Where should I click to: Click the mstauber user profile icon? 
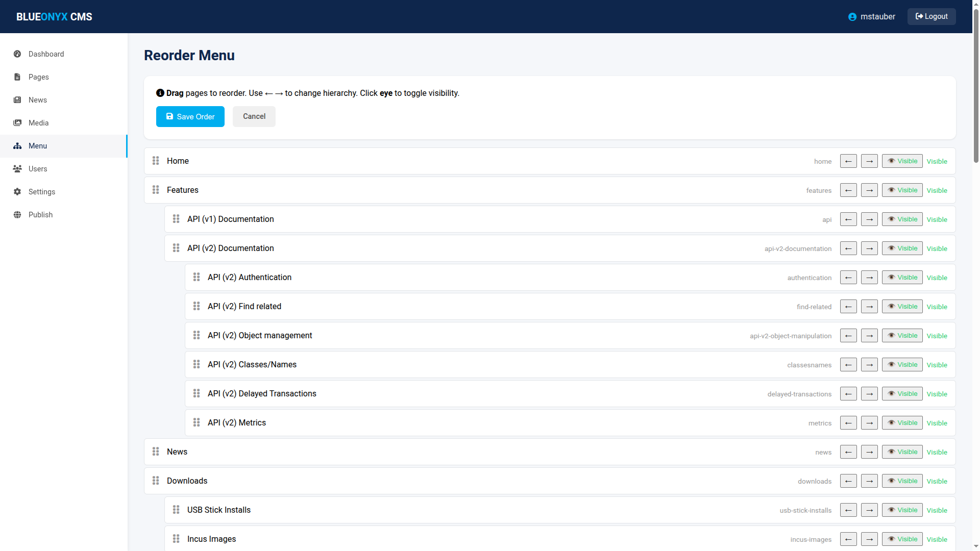click(852, 17)
